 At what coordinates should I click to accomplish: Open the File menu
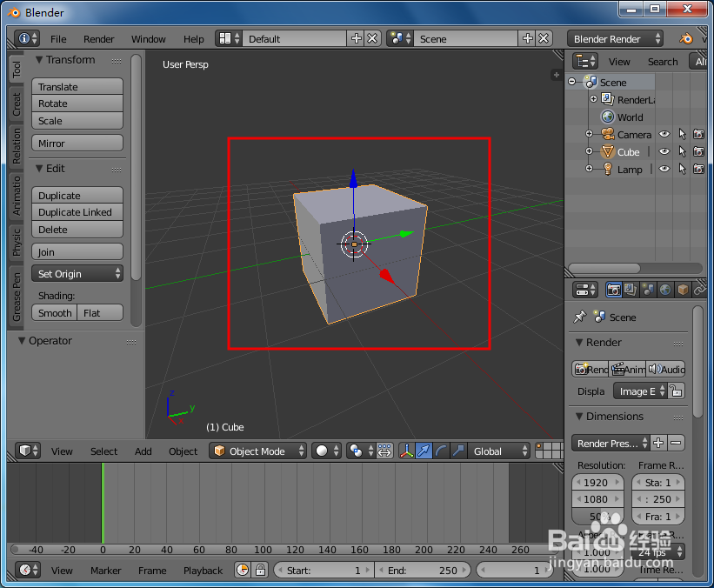(x=58, y=39)
